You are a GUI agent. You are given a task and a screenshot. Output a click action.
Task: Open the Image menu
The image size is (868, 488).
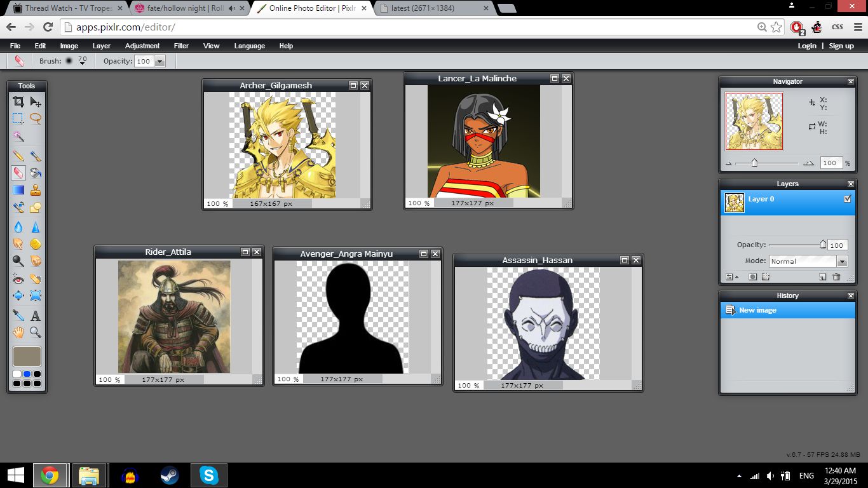pos(69,46)
